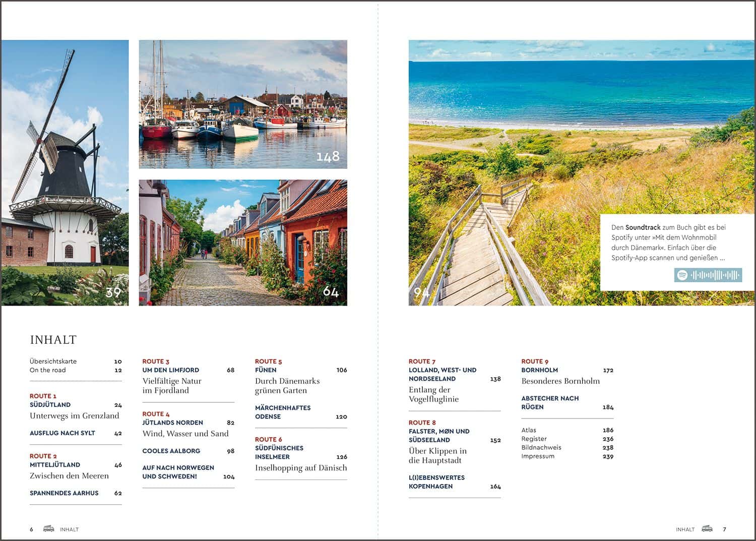Click the ROUTE 6 label
The width and height of the screenshot is (756, 541).
pyautogui.click(x=268, y=439)
